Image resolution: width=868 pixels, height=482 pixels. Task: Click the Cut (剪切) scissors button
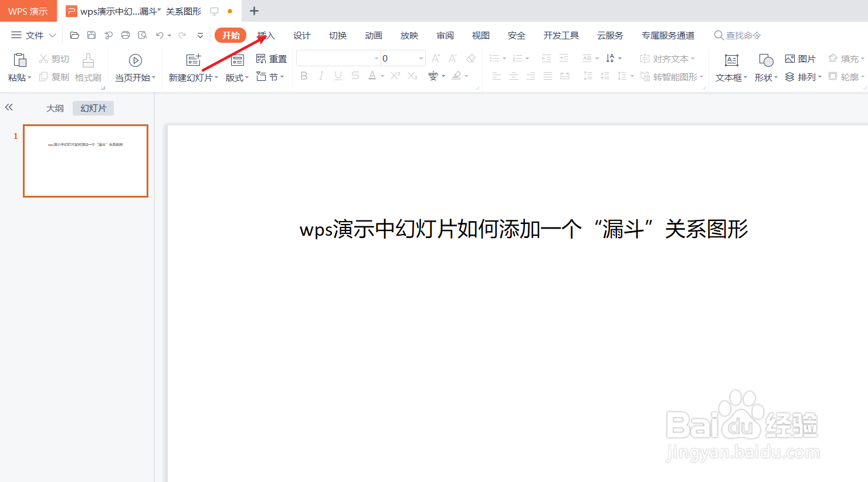coord(54,59)
